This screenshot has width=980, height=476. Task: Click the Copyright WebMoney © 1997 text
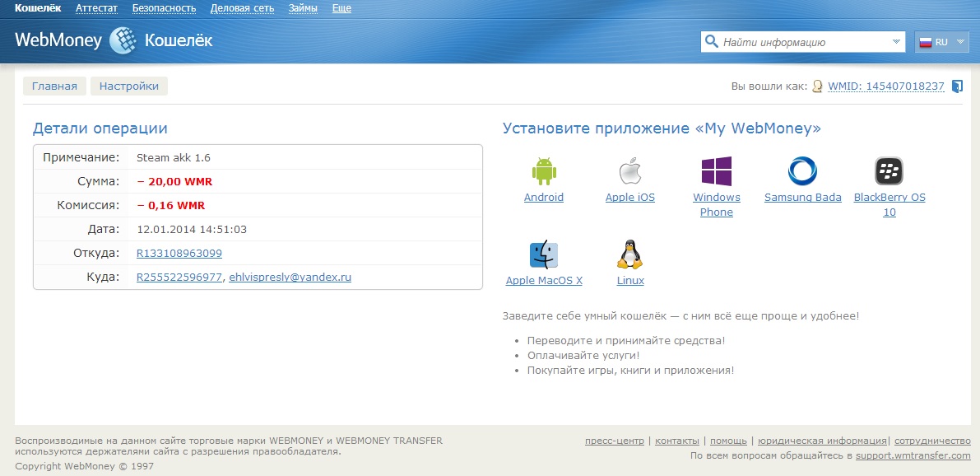point(85,467)
